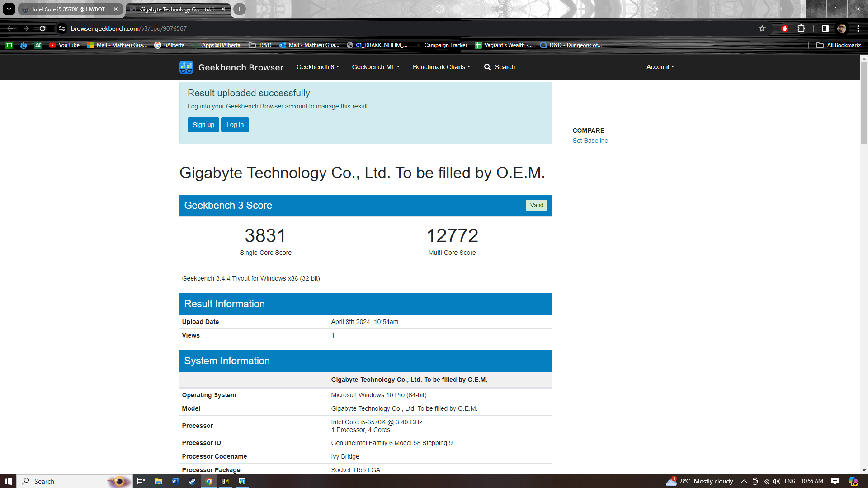868x488 pixels.
Task: Open the uAlberta bookmark
Action: [170, 45]
